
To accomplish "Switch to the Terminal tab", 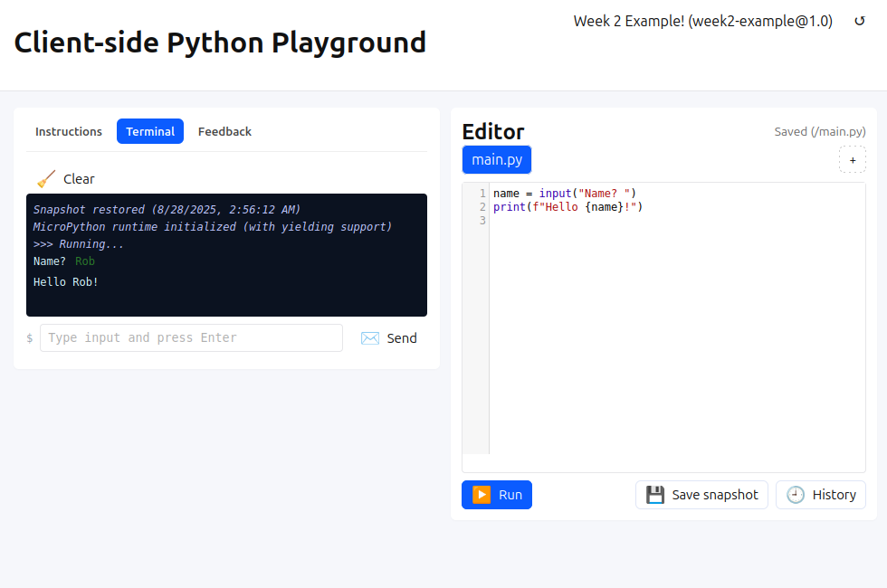I will [150, 131].
